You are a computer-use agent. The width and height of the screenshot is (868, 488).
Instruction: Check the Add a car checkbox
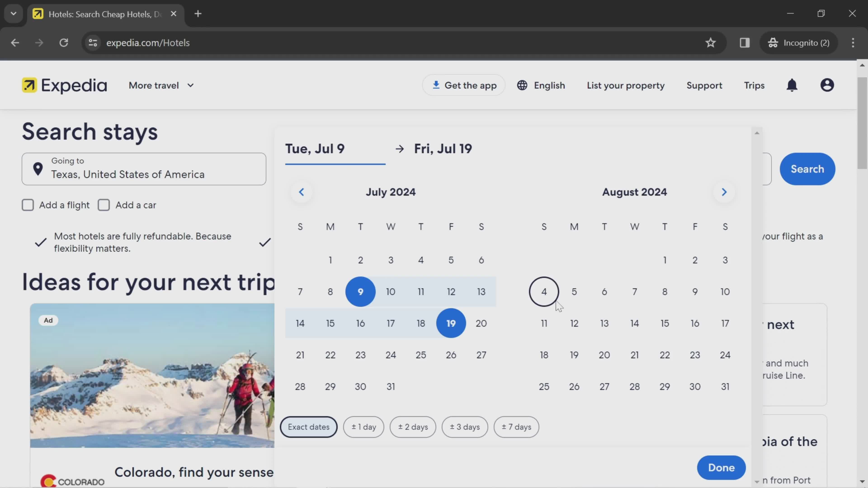pos(104,205)
